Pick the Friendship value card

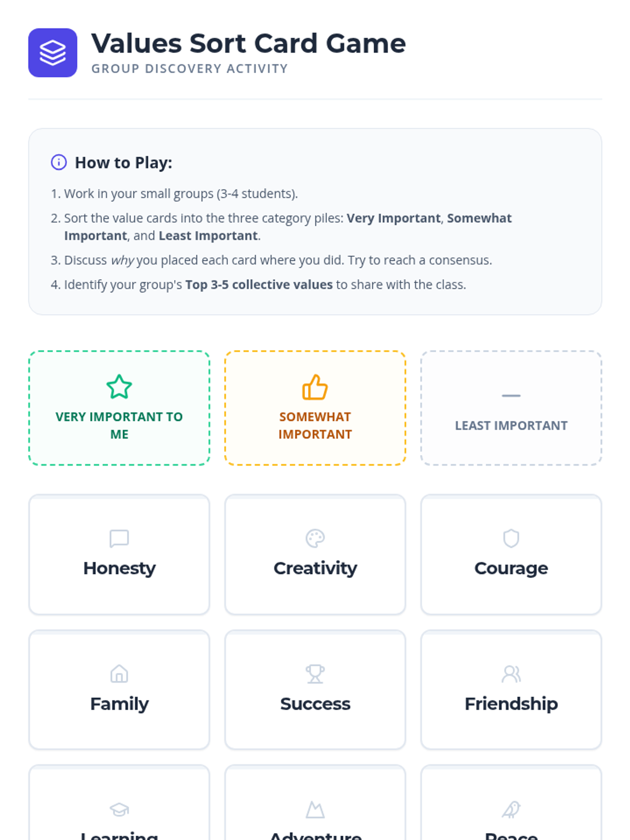tap(511, 690)
